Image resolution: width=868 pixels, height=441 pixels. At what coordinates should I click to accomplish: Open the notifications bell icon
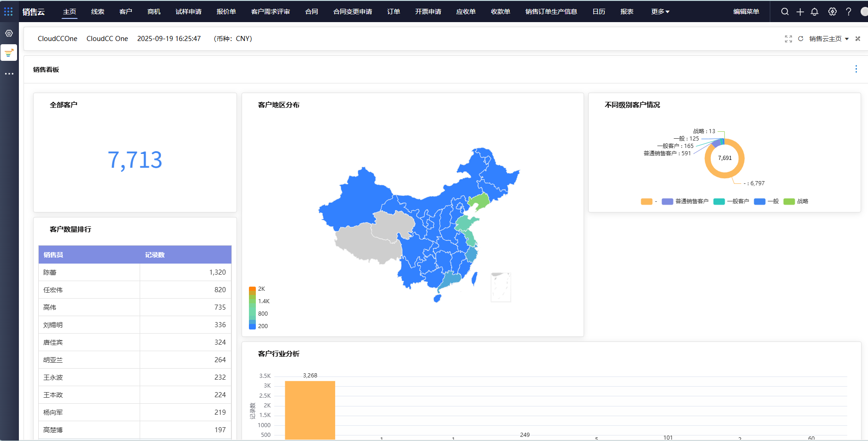[x=815, y=12]
